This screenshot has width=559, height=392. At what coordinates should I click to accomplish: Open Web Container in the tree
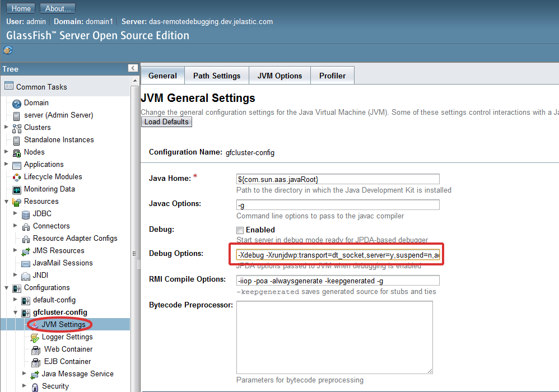tap(68, 349)
